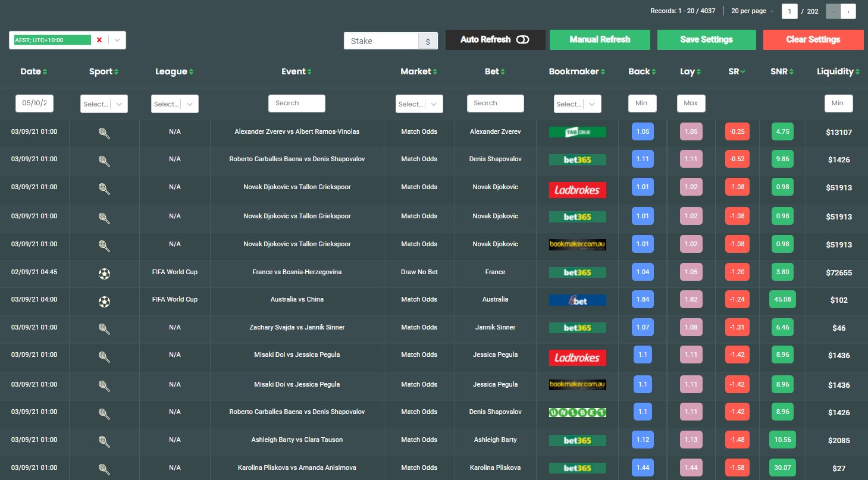Image resolution: width=868 pixels, height=480 pixels.
Task: Click SNR value 30.07 in Pliskova row
Action: coord(783,468)
